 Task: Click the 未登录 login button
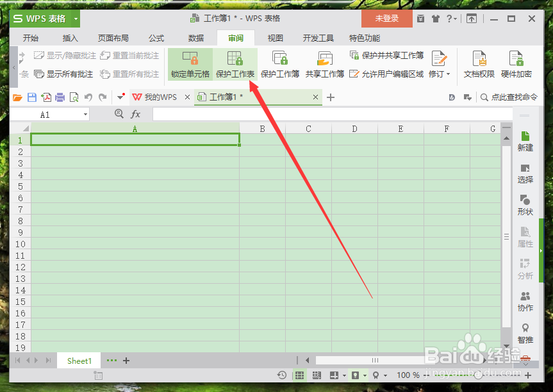click(386, 19)
